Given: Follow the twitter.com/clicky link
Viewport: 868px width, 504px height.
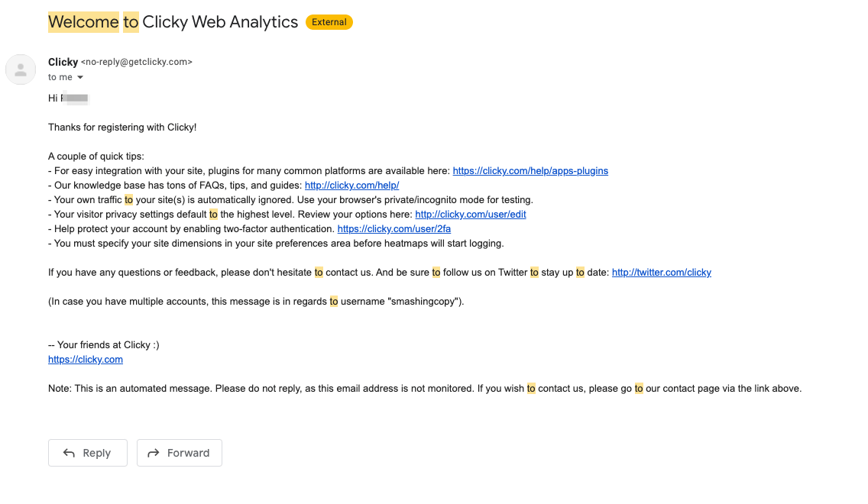Looking at the screenshot, I should [662, 273].
